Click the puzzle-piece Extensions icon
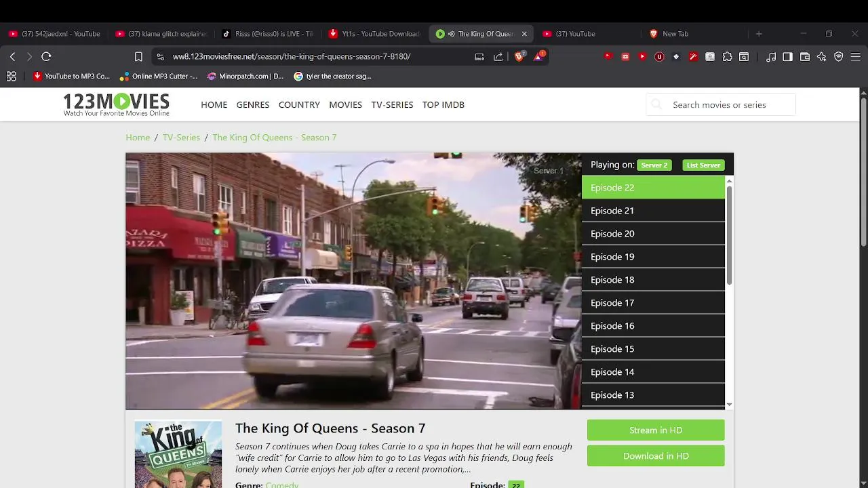Viewport: 868px width, 488px height. [727, 57]
